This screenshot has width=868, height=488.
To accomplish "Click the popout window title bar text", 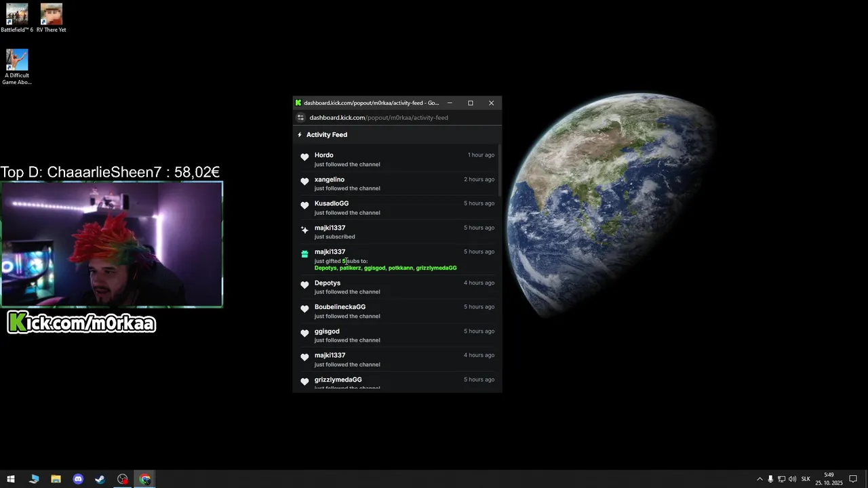I will coord(371,103).
